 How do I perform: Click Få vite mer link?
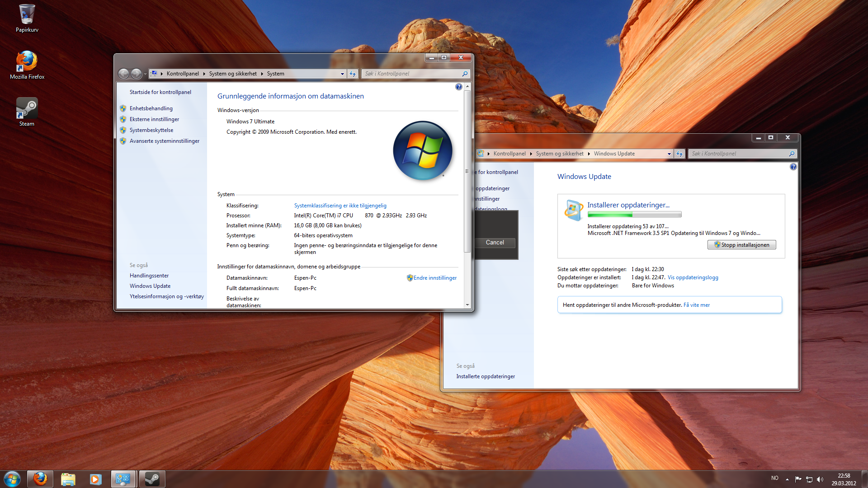pos(697,305)
